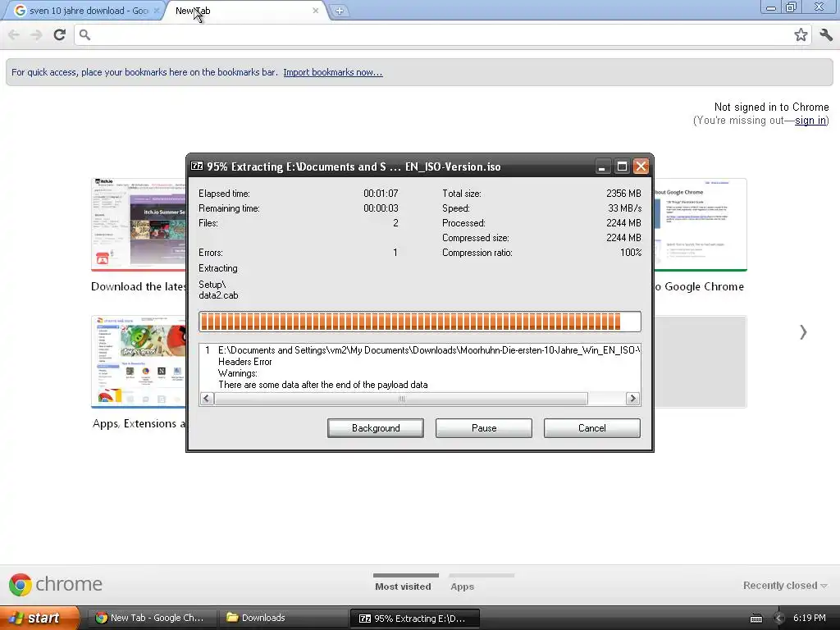Close the 7-Zip extracting dialog
This screenshot has width=840, height=630.
(x=641, y=167)
